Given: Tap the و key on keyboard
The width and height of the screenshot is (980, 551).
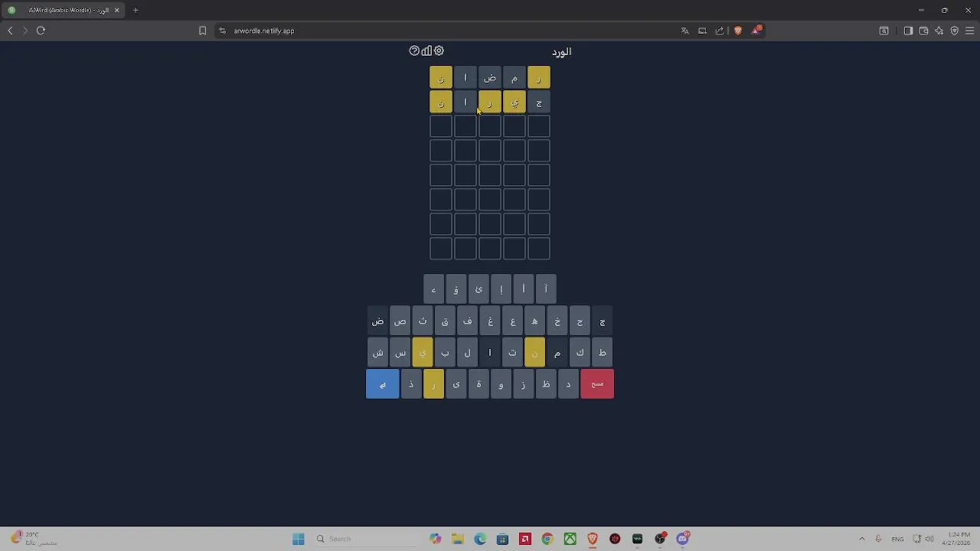Looking at the screenshot, I should coord(501,383).
